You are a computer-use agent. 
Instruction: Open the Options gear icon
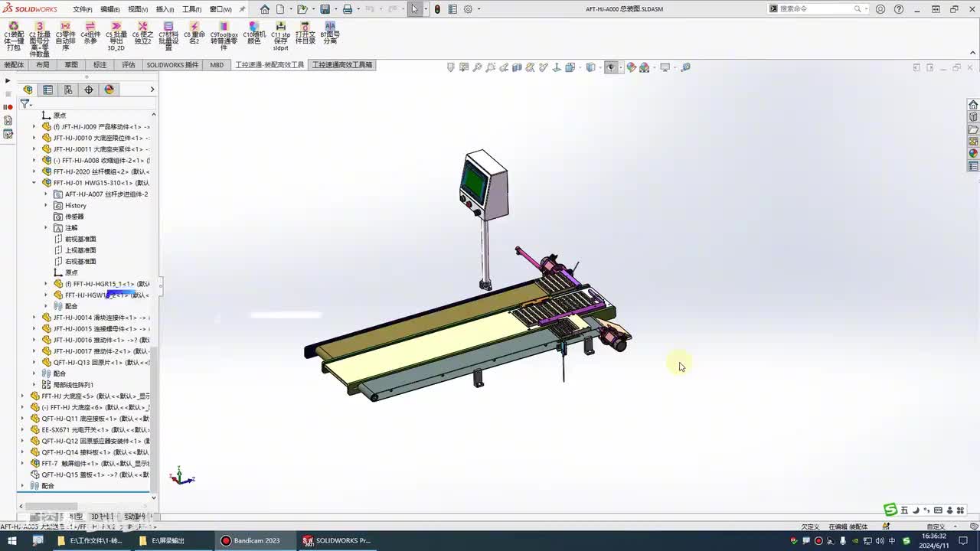[468, 9]
